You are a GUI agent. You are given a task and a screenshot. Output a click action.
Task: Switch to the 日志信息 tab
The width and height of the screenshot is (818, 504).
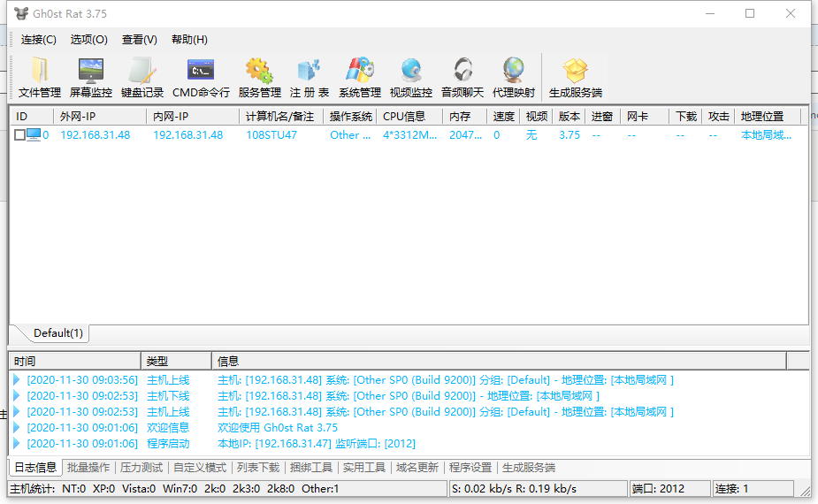35,468
